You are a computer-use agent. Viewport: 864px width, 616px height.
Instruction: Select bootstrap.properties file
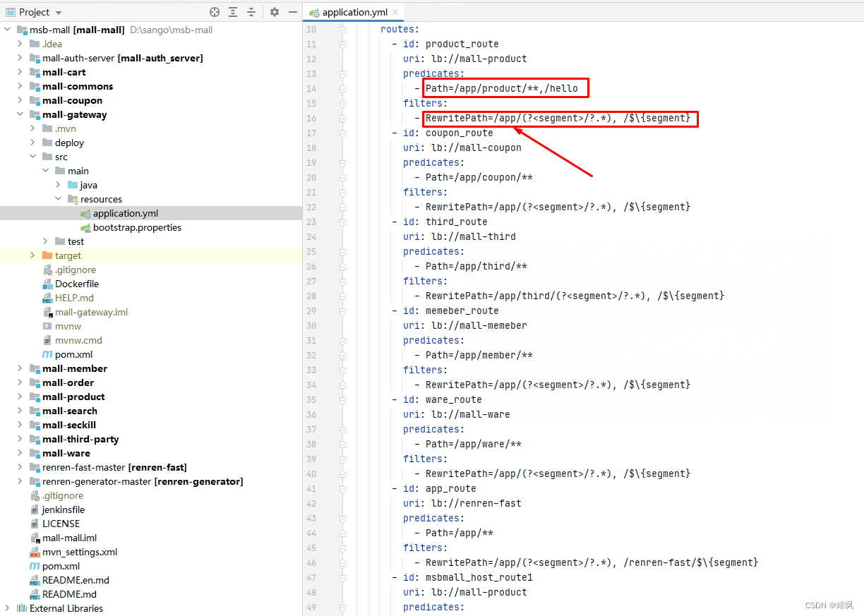[137, 227]
